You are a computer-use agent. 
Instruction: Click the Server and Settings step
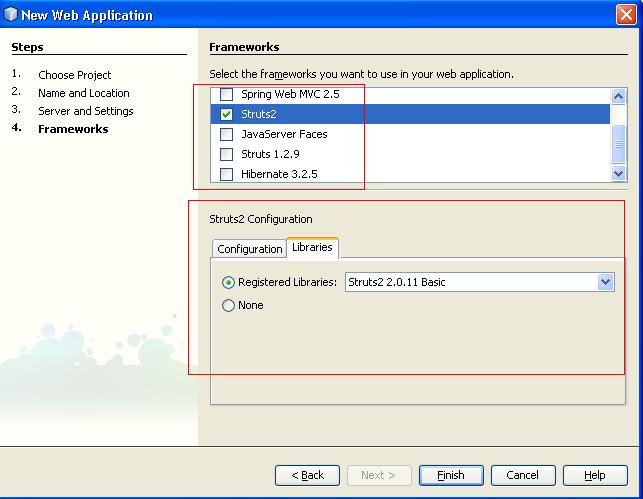click(x=86, y=111)
